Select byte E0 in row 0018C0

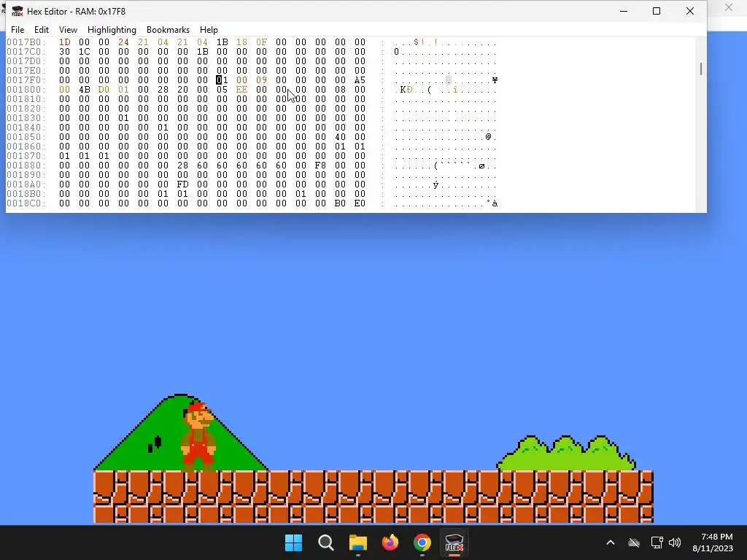tap(360, 203)
